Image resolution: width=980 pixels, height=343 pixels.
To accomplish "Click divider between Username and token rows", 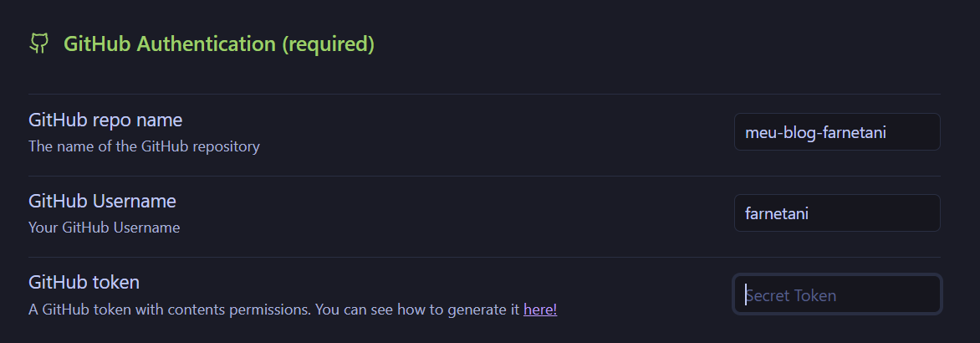I will click(484, 257).
